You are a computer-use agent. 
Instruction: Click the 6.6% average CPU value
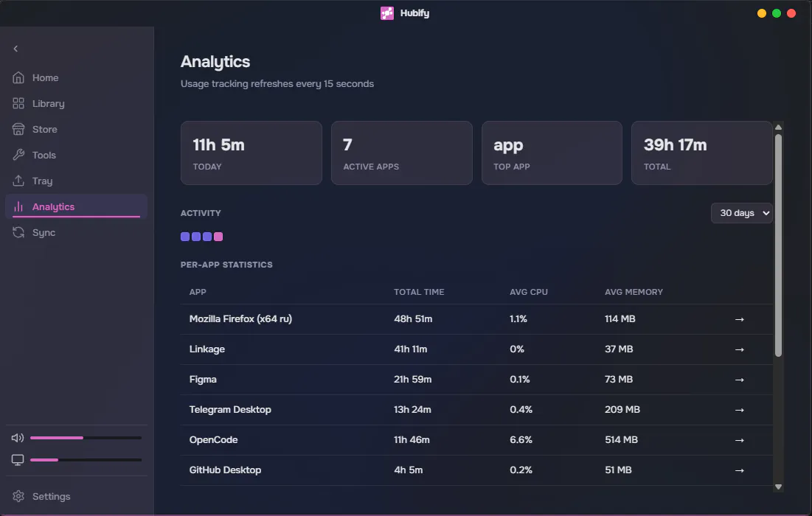click(521, 440)
